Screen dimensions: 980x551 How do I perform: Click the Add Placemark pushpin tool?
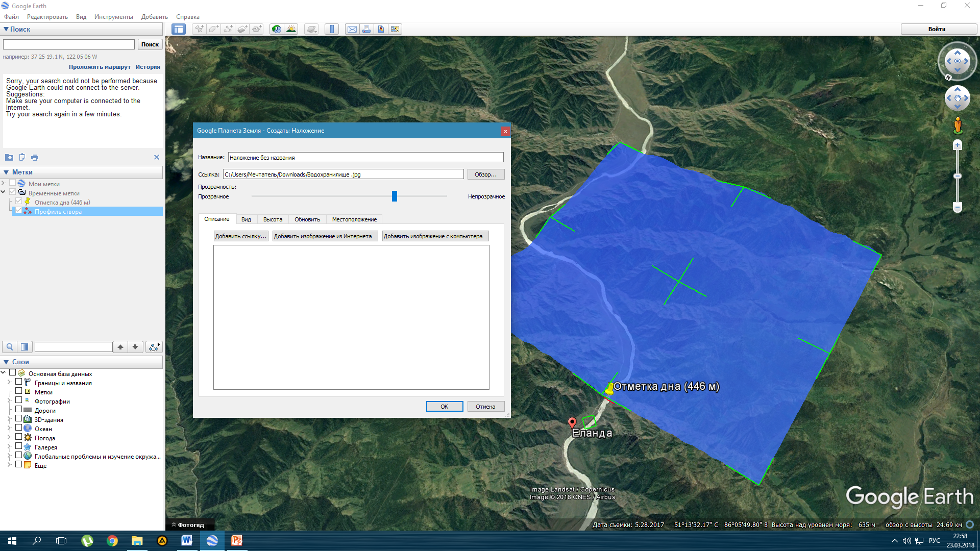199,29
